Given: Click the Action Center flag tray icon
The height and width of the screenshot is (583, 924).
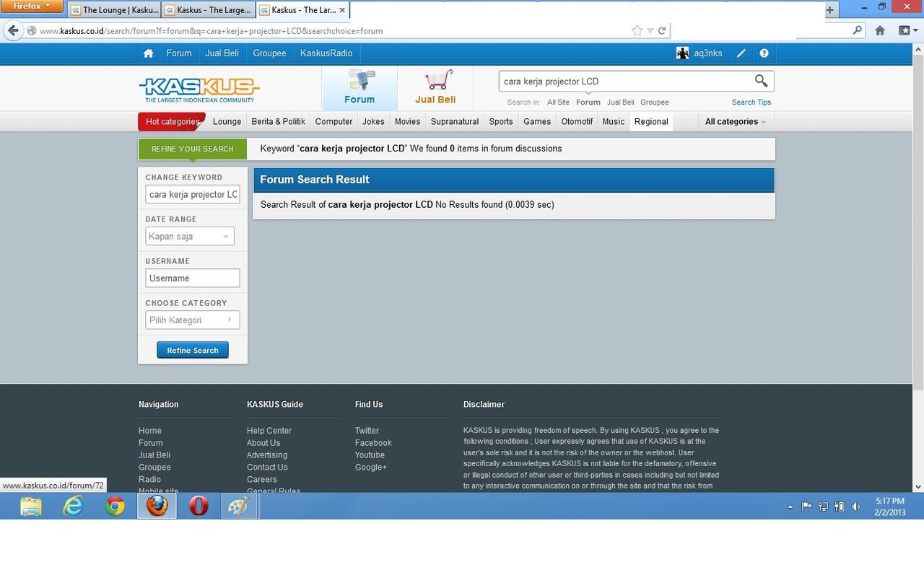Looking at the screenshot, I should coord(807,507).
